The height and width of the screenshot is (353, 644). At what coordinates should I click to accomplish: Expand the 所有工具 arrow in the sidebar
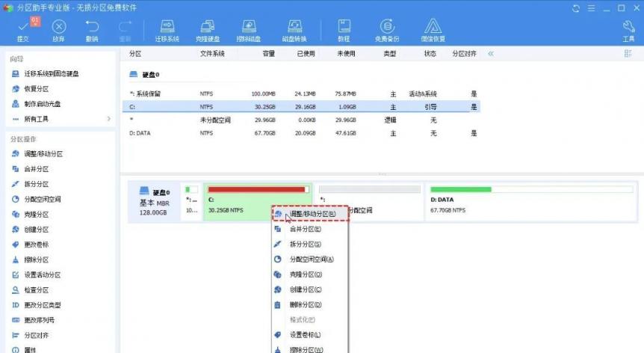pyautogui.click(x=108, y=119)
